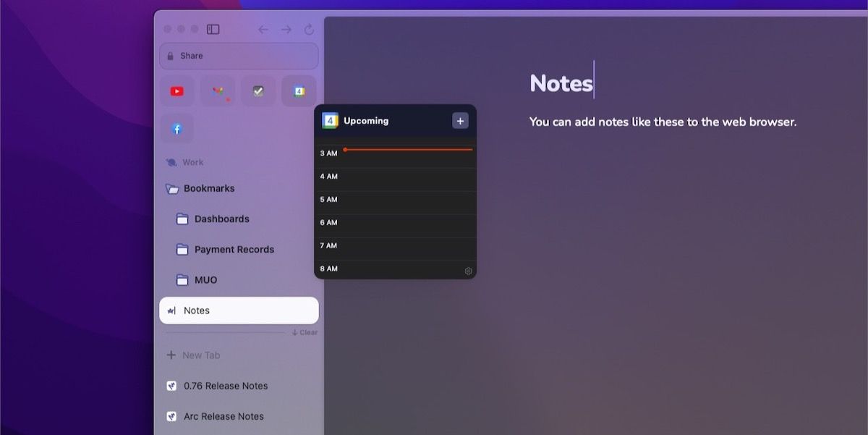868x435 pixels.
Task: Click the Notes heading in the editor
Action: click(x=561, y=83)
